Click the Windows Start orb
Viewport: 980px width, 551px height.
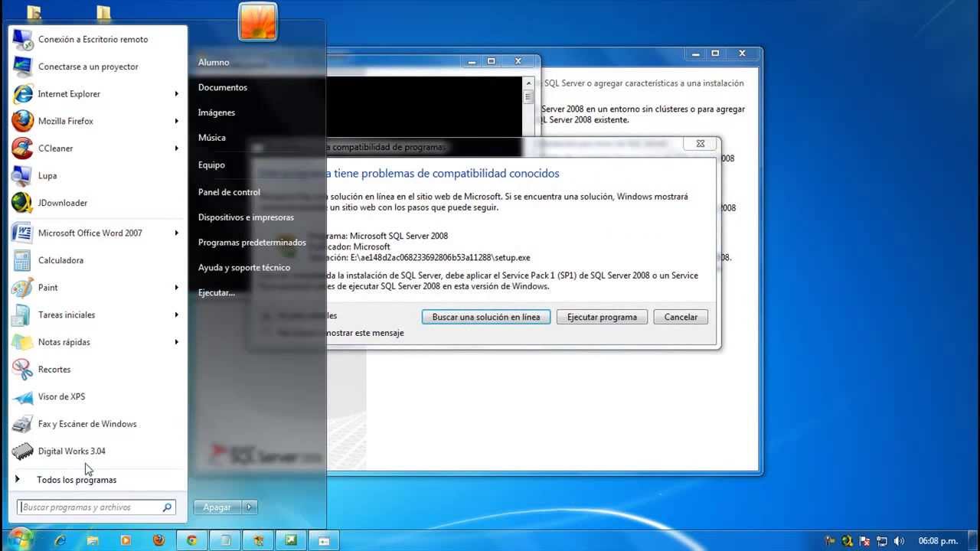(x=21, y=539)
